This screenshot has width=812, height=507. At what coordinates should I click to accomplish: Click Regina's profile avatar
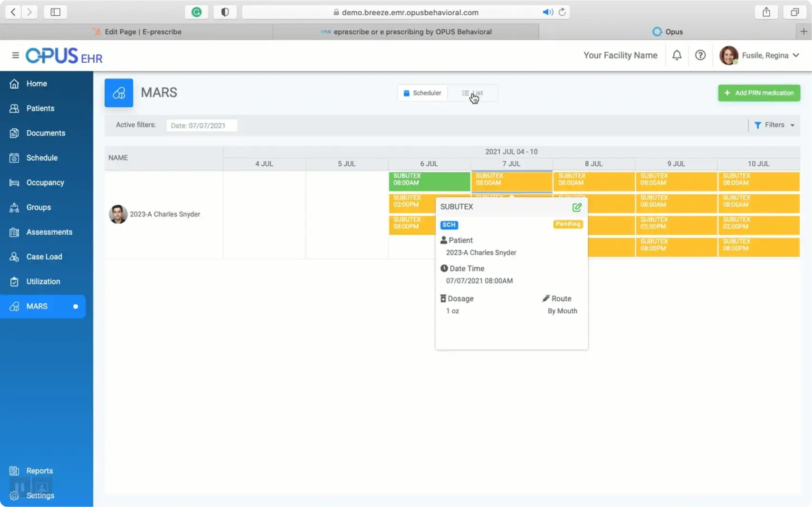(728, 55)
